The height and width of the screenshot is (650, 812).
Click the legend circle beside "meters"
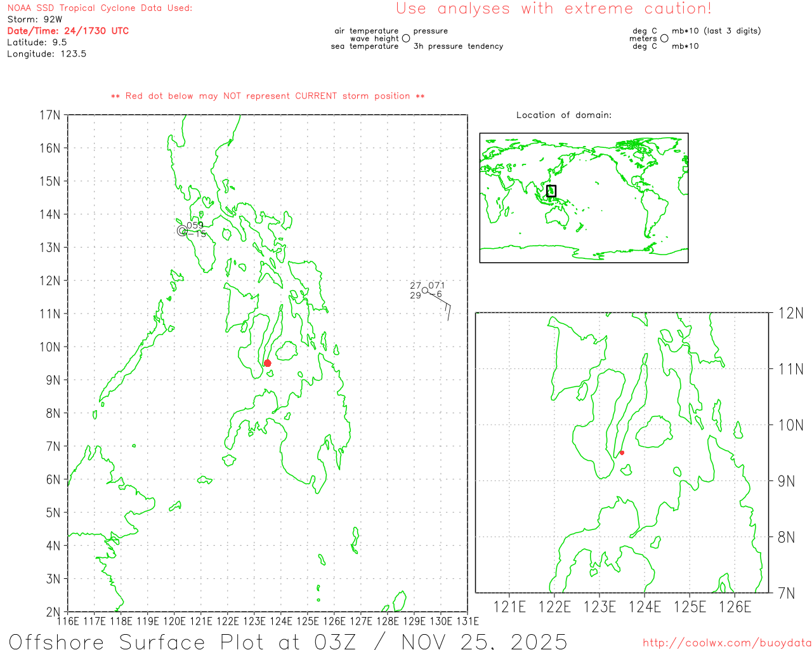[664, 38]
